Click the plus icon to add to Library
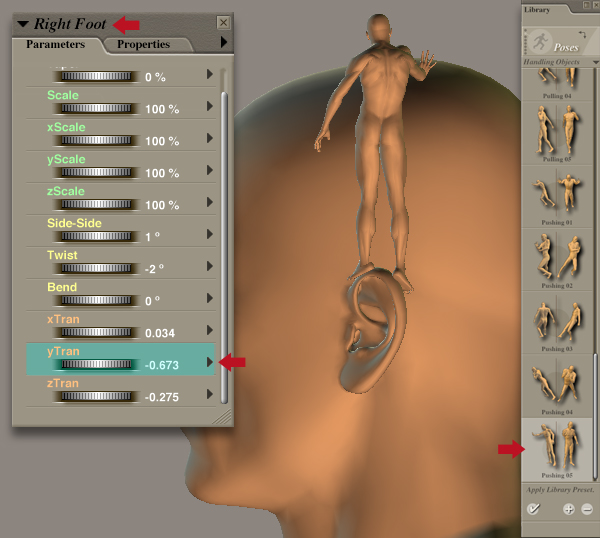Image resolution: width=600 pixels, height=538 pixels. pyautogui.click(x=569, y=509)
